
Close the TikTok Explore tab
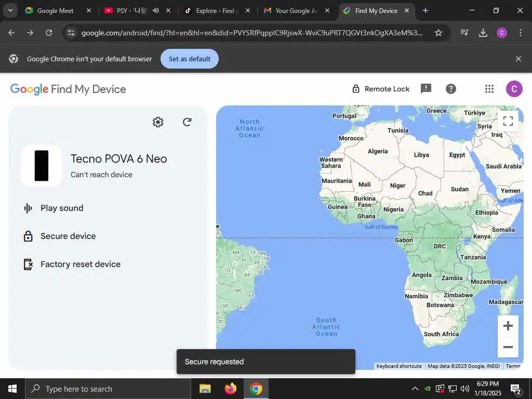[248, 10]
